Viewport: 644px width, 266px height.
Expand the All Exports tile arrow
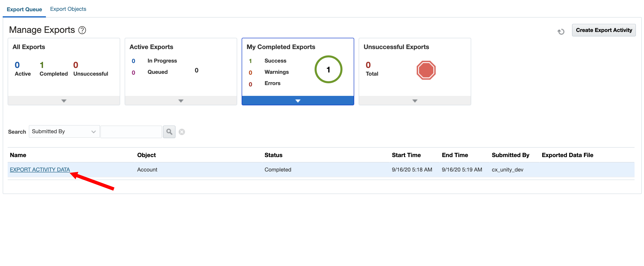[64, 101]
